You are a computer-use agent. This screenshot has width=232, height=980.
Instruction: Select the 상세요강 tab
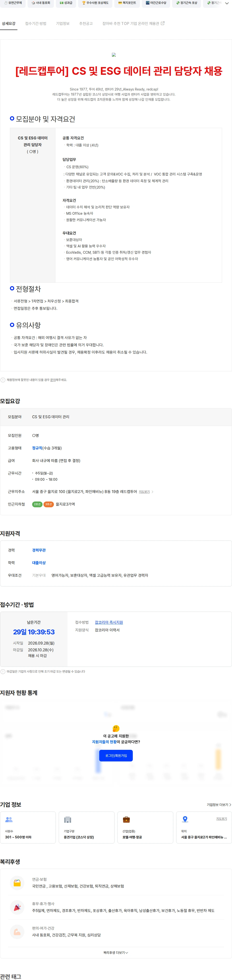[x=9, y=23]
